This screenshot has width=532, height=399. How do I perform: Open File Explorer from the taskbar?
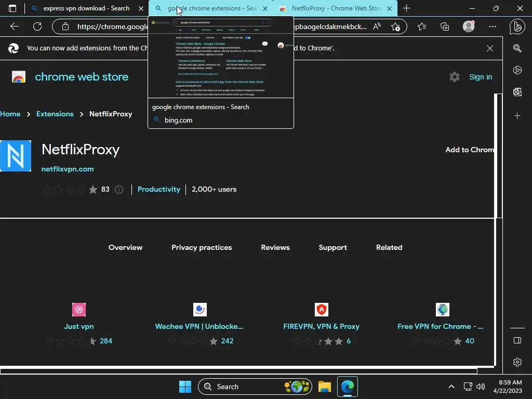[x=324, y=387]
